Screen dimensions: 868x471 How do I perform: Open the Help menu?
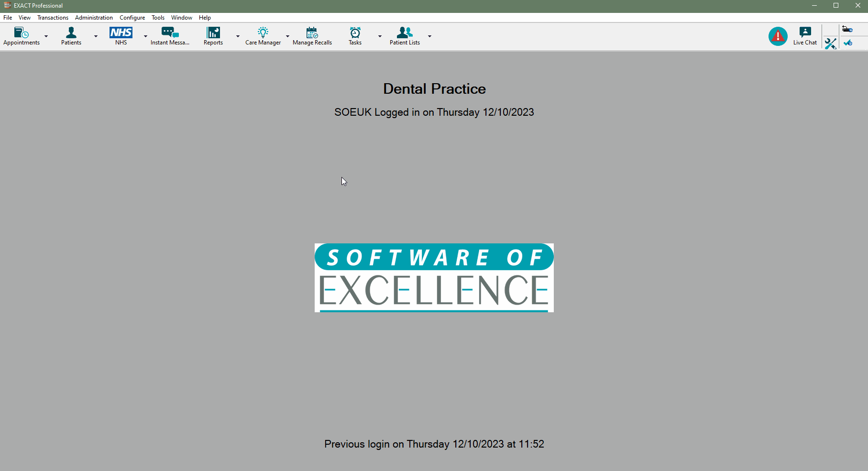coord(205,18)
